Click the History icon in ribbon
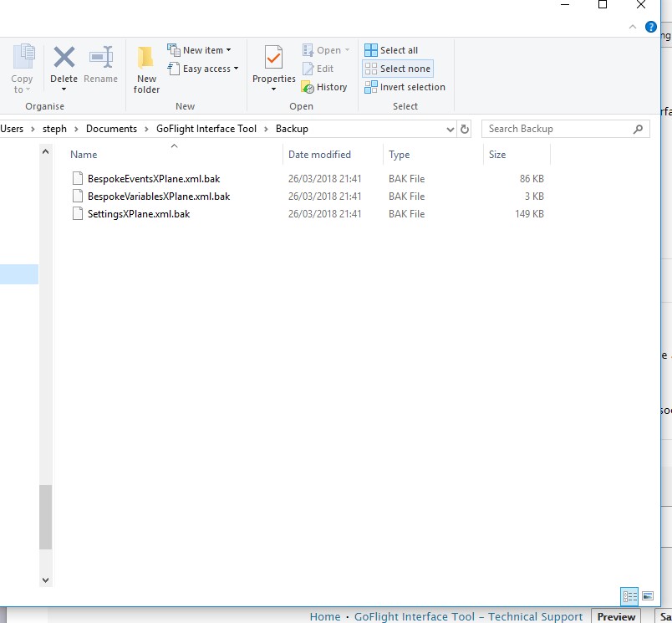This screenshot has height=623, width=672. 307,87
